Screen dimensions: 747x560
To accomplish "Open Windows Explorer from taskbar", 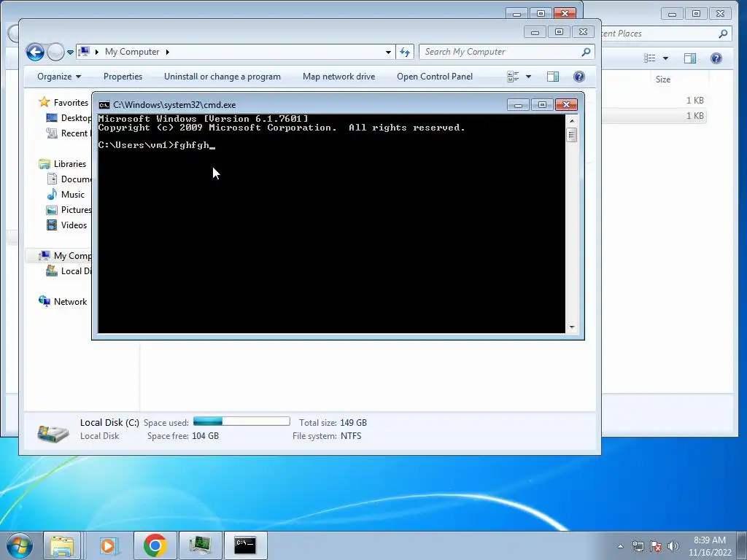I will coord(62,545).
